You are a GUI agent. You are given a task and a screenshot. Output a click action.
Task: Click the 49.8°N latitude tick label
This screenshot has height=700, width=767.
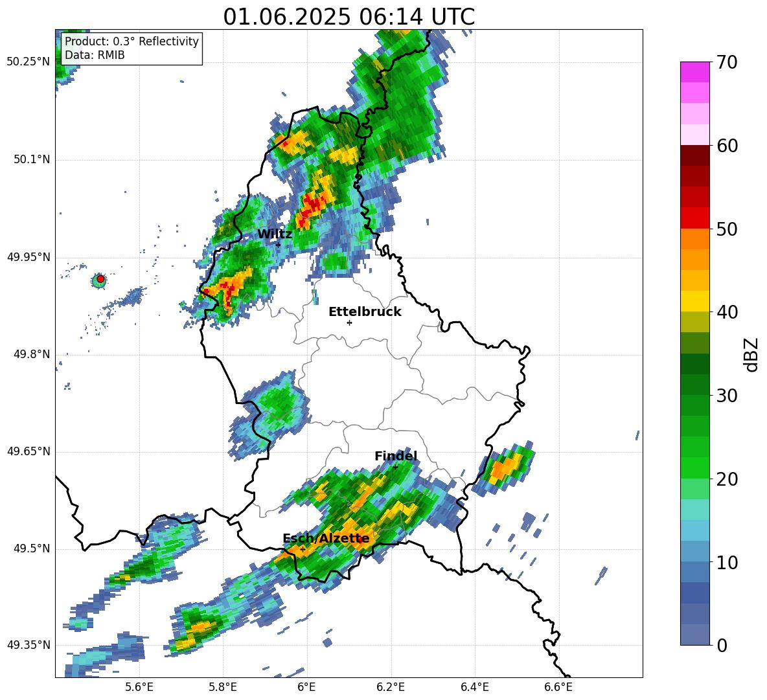(x=32, y=354)
